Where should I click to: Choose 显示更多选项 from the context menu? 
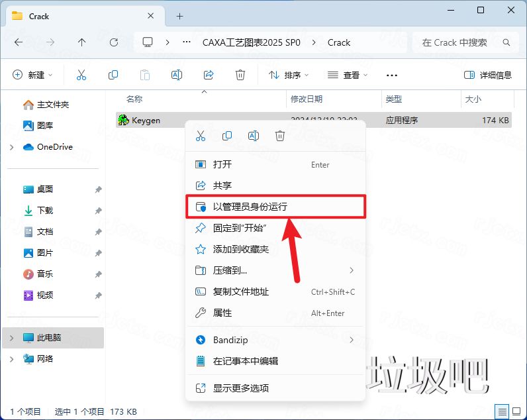[x=275, y=388]
